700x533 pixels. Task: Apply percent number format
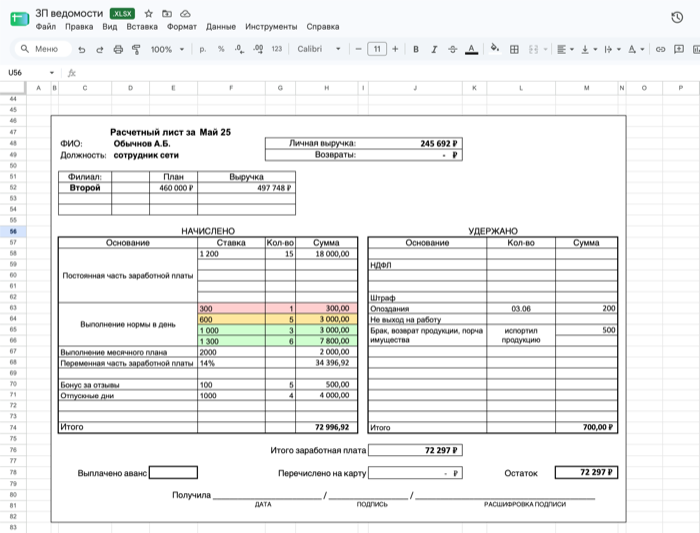click(x=221, y=50)
